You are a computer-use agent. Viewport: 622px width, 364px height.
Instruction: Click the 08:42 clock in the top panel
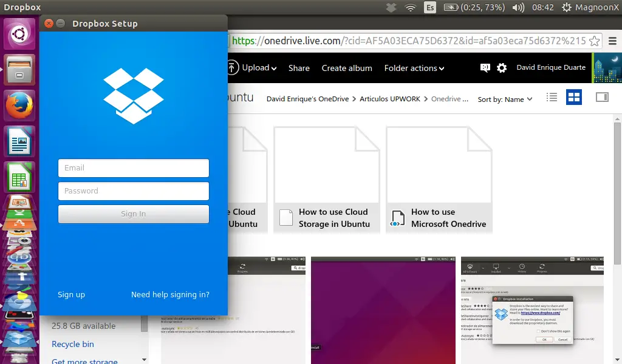[542, 7]
